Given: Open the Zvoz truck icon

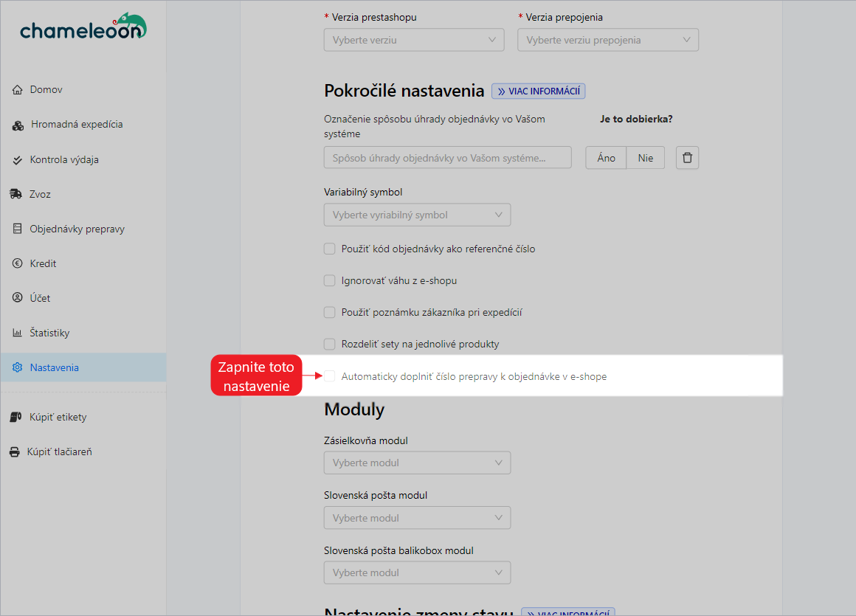Looking at the screenshot, I should pyautogui.click(x=18, y=194).
